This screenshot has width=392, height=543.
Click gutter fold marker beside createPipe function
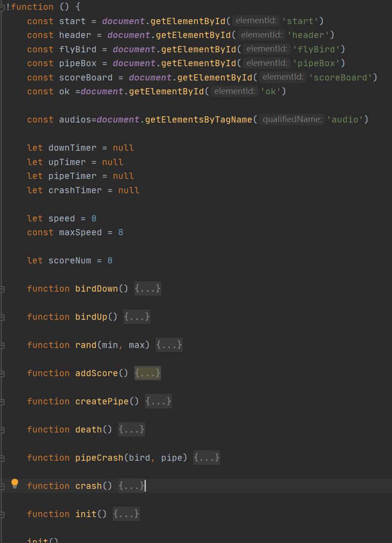pyautogui.click(x=2, y=402)
